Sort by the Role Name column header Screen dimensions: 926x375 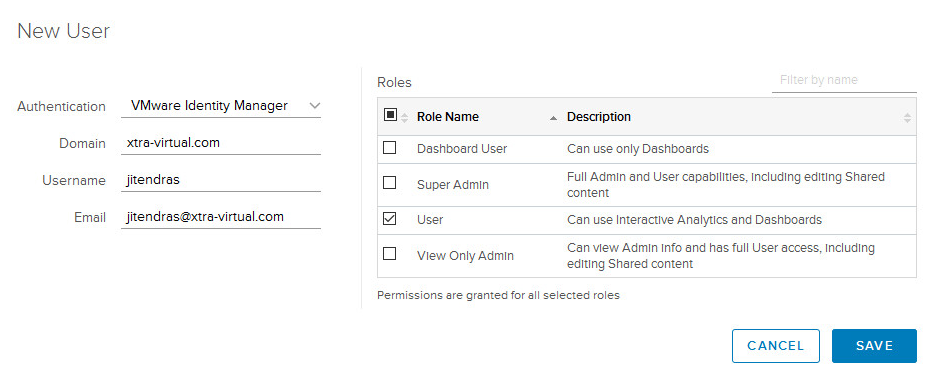[x=448, y=117]
